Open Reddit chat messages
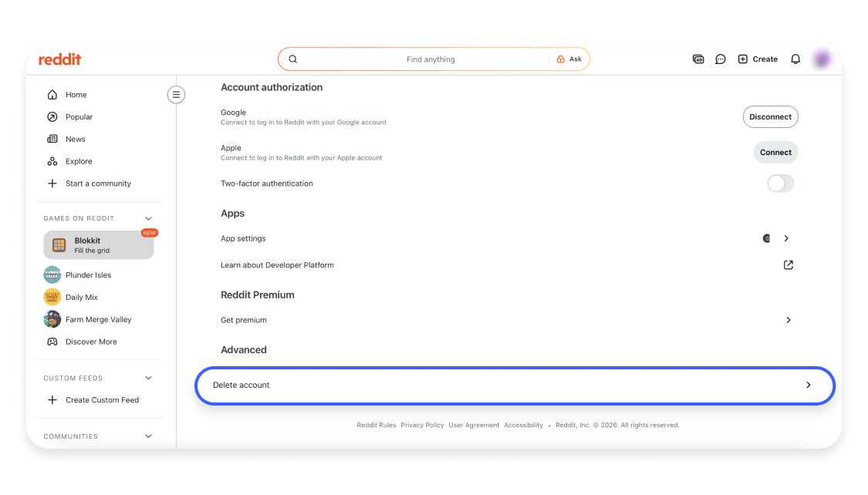The height and width of the screenshot is (495, 868). click(720, 59)
